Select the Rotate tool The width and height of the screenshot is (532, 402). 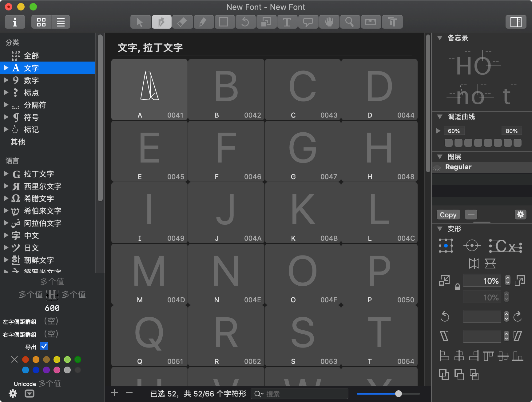click(245, 22)
